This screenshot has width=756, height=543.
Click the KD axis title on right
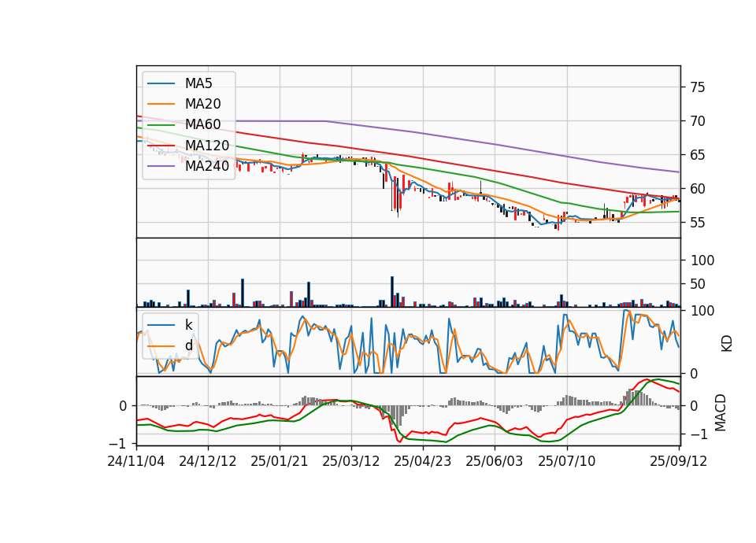coord(727,344)
